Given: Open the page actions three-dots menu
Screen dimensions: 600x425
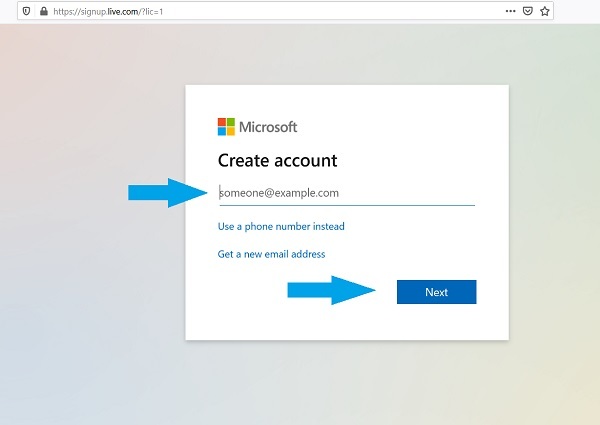Looking at the screenshot, I should click(510, 11).
